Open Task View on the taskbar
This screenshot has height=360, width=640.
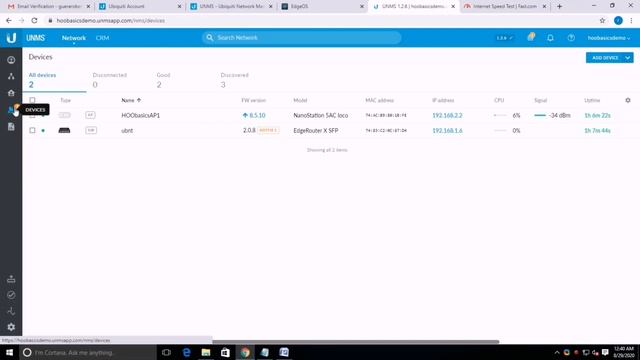[166, 352]
